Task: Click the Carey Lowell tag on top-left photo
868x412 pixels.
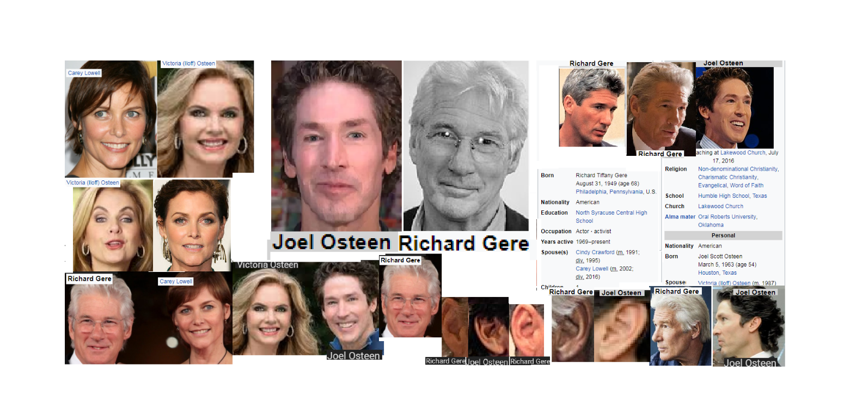Action: 84,73
